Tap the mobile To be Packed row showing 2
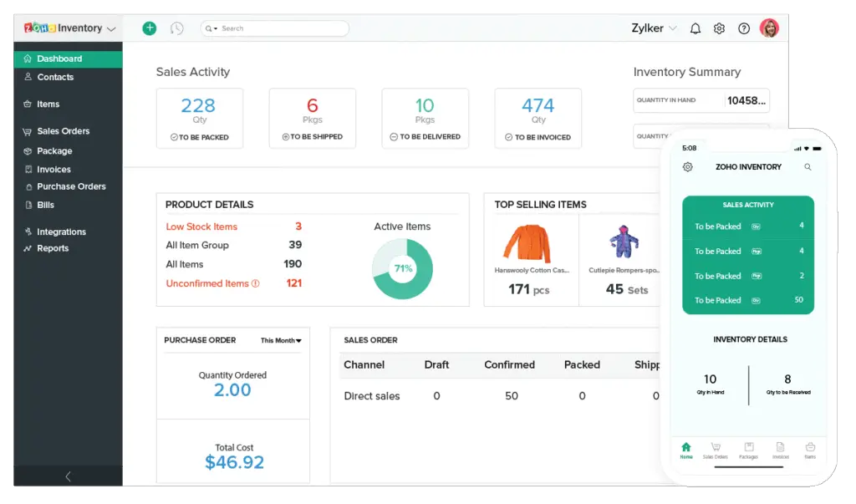 pyautogui.click(x=748, y=276)
